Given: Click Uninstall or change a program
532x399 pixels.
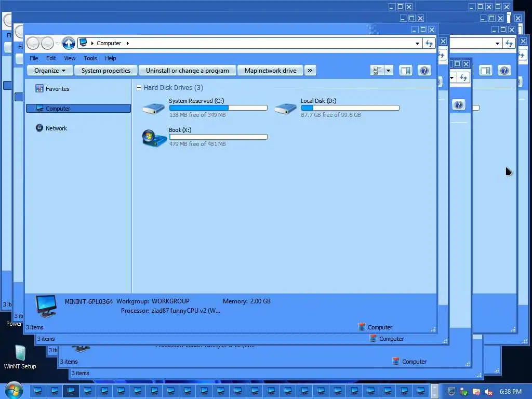Looking at the screenshot, I should (x=187, y=71).
